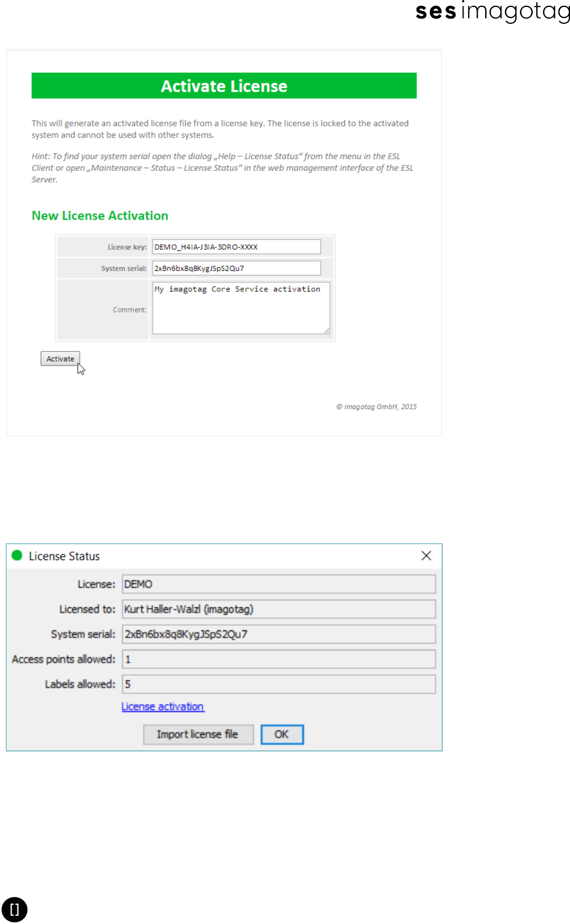Click into the License key input field
Viewport: 570px width, 924px height.
pyautogui.click(x=236, y=247)
